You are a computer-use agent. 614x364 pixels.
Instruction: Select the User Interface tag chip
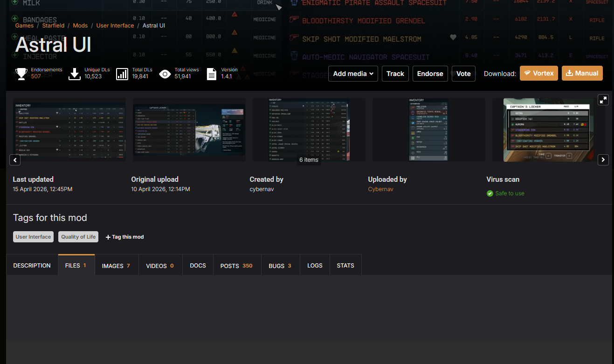coord(33,237)
